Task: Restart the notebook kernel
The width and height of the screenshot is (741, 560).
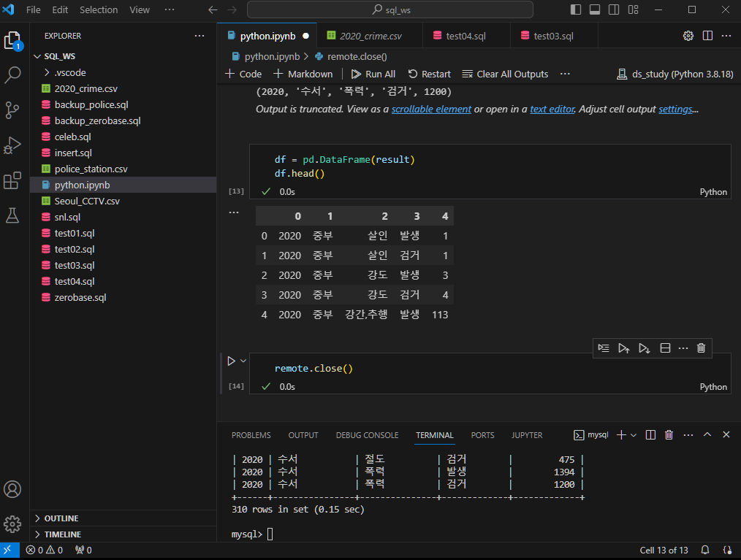Action: 429,74
